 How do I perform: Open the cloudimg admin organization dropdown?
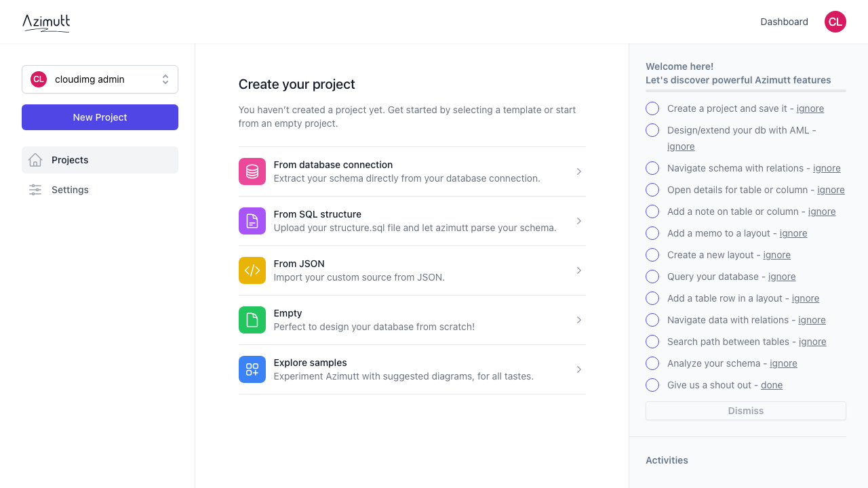click(x=100, y=79)
